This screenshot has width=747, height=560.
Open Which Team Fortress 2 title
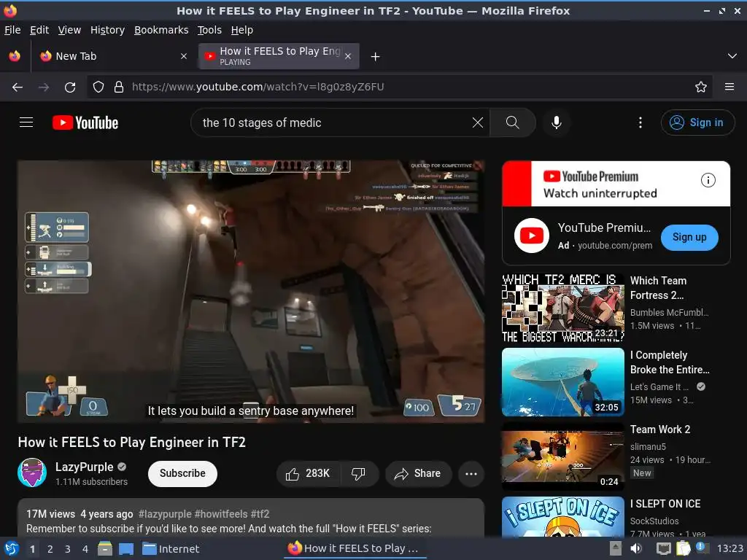(x=658, y=287)
